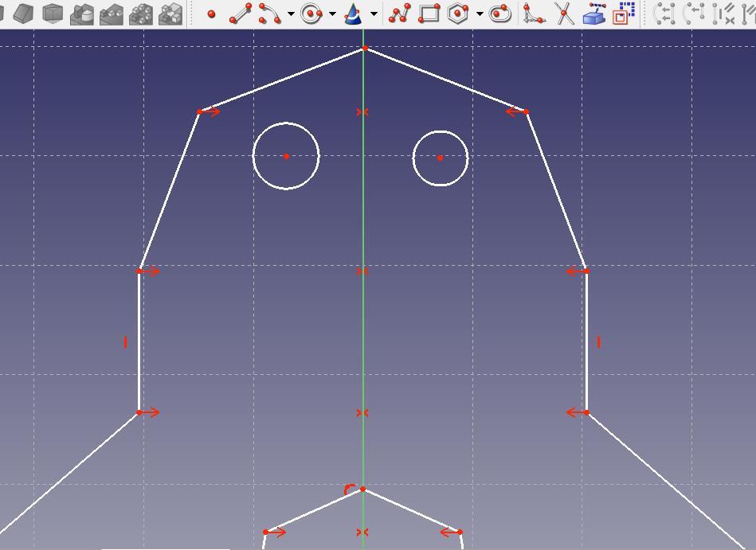Select the left circle's center point
This screenshot has width=756, height=550.
coord(287,156)
